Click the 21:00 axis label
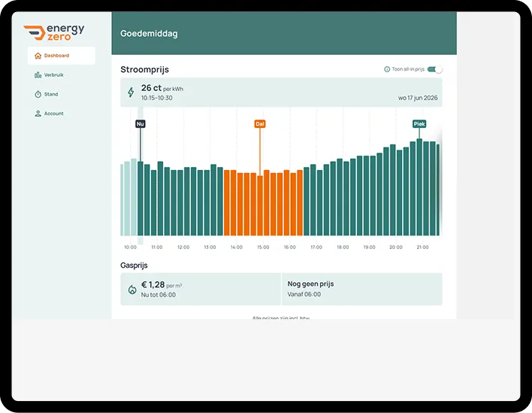This screenshot has height=413, width=532. pos(422,247)
